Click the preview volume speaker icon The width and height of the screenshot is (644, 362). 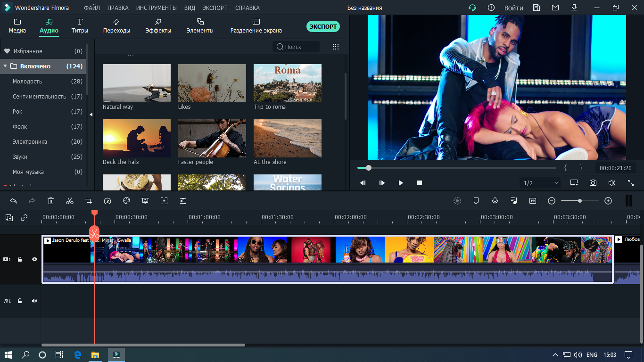coord(612,183)
